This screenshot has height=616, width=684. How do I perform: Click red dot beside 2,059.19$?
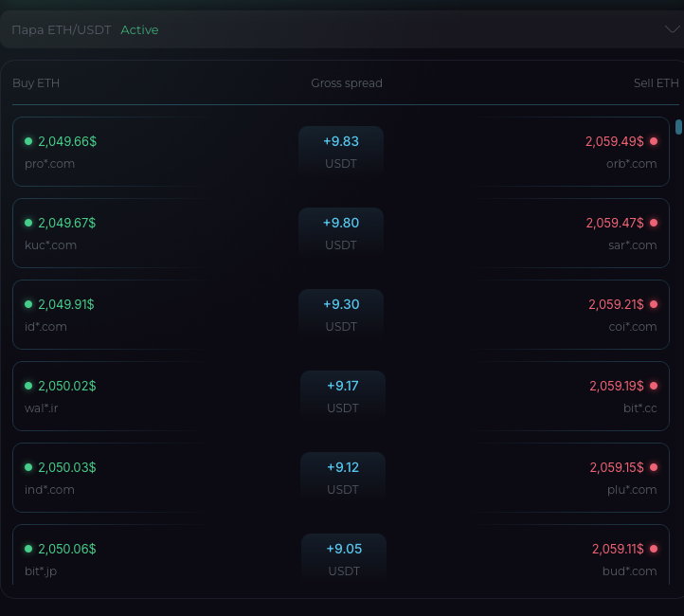coord(654,386)
